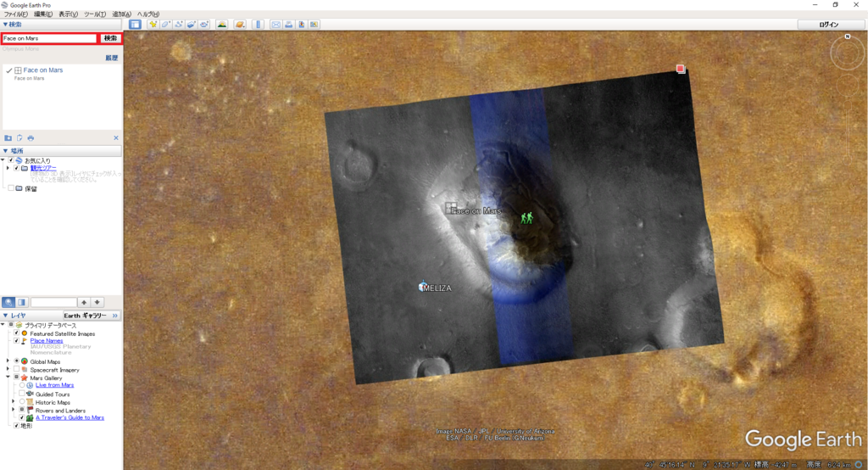868x470 pixels.
Task: Click the green hikers placemark on map
Action: click(x=526, y=218)
